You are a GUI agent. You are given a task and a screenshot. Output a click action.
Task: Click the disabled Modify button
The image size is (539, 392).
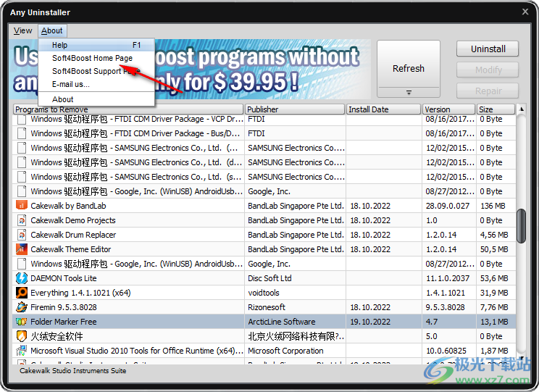488,70
